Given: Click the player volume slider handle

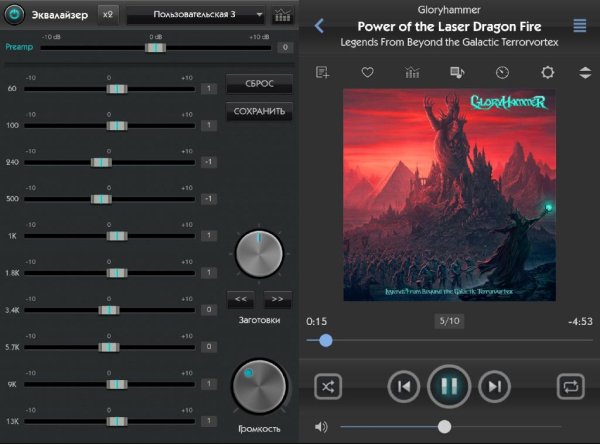Looking at the screenshot, I should [444, 426].
